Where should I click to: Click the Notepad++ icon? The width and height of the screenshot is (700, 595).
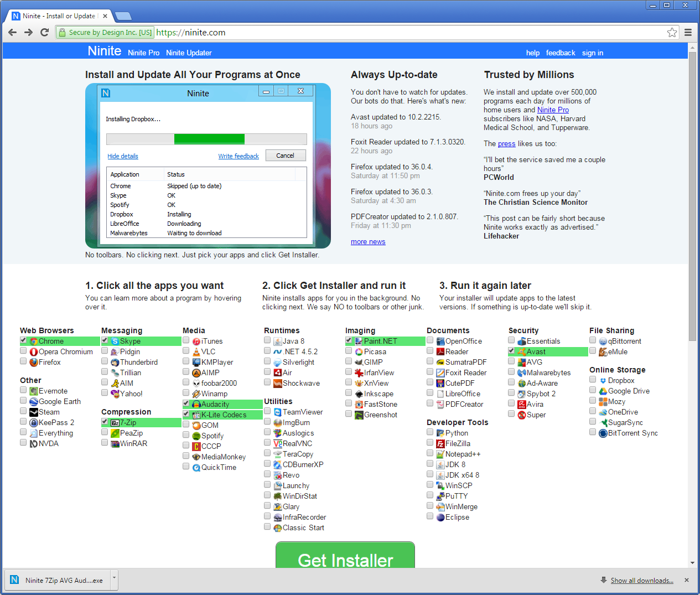(x=439, y=454)
